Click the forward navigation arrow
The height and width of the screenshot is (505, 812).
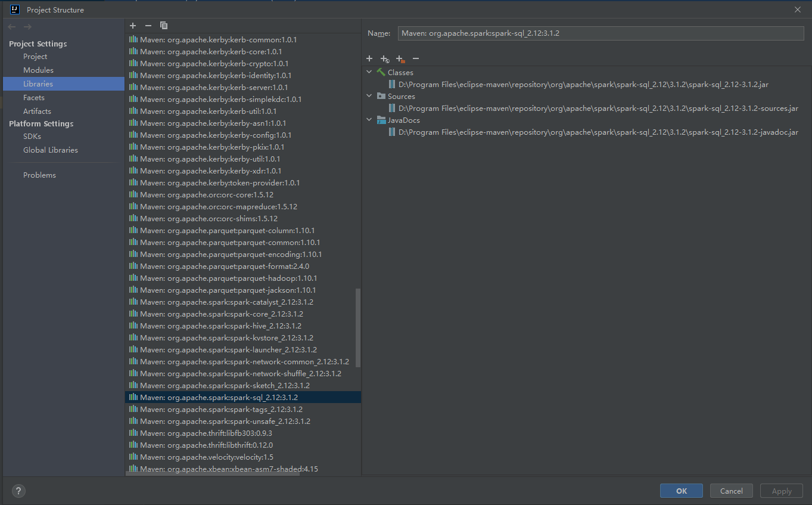[27, 27]
